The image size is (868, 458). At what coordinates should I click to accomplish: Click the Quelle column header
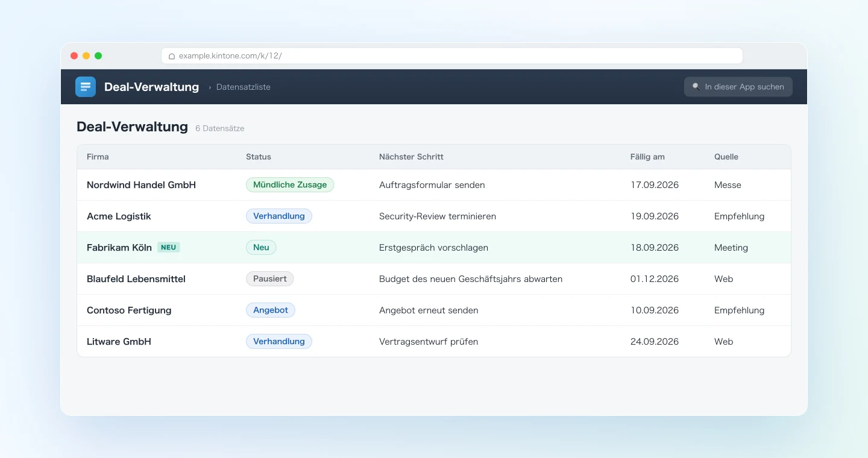(x=726, y=157)
